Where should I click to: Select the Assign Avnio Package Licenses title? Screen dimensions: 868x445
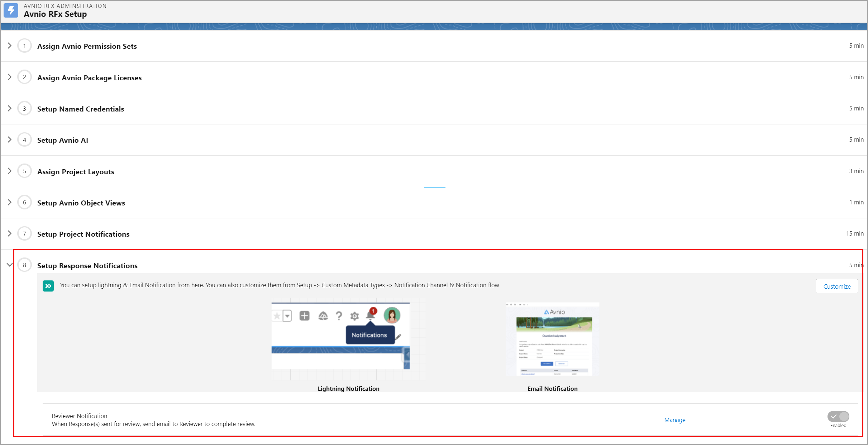[89, 78]
